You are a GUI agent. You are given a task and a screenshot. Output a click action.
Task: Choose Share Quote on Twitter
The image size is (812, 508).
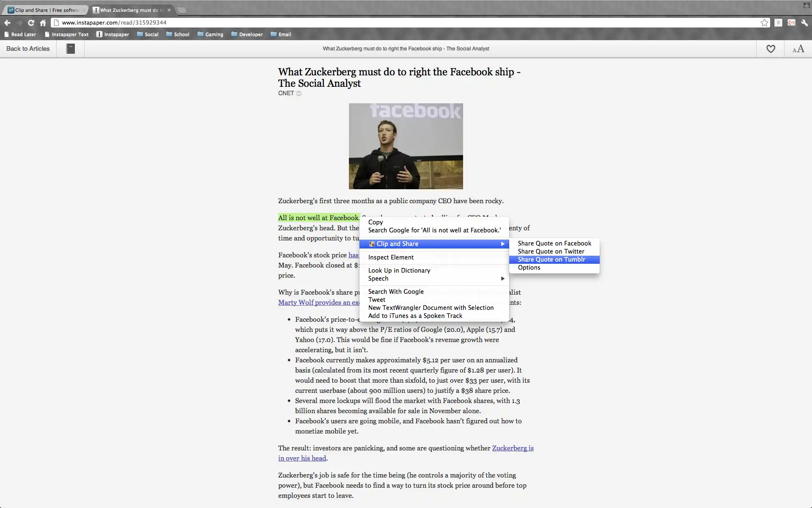pos(551,251)
